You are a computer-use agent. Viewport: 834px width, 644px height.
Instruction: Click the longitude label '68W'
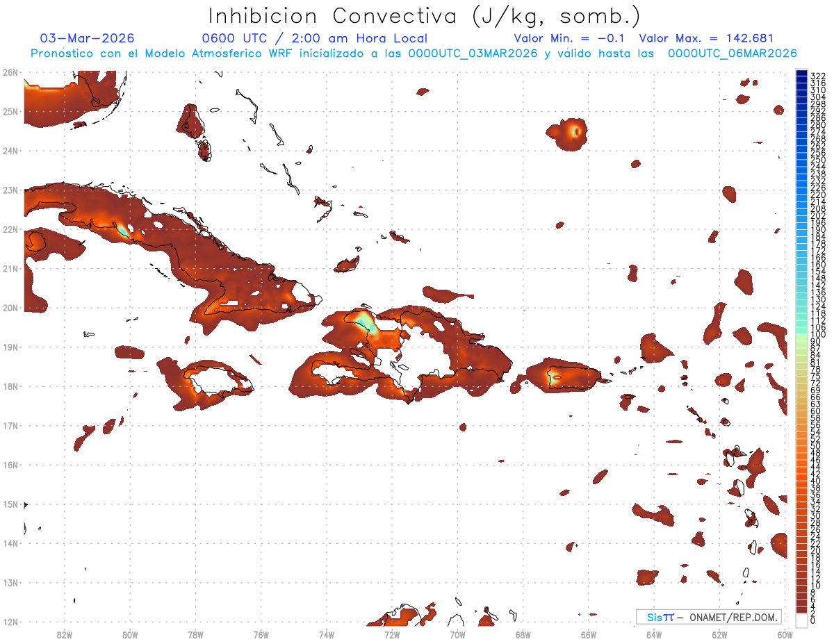(x=523, y=634)
